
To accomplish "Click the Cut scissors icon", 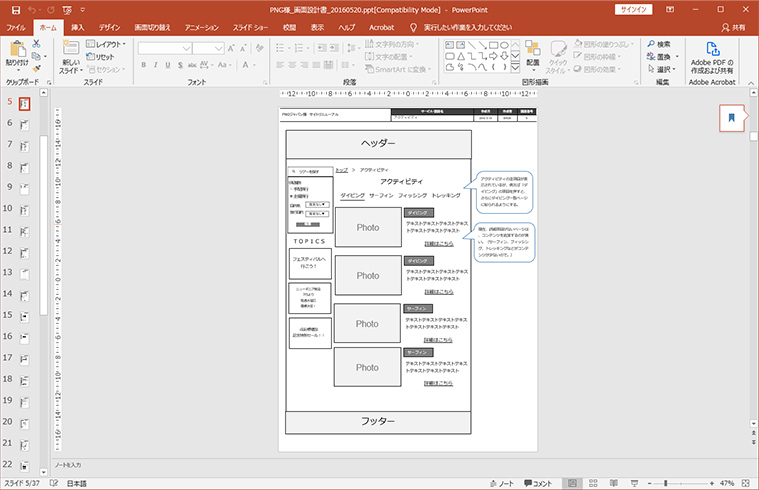I will pyautogui.click(x=36, y=44).
